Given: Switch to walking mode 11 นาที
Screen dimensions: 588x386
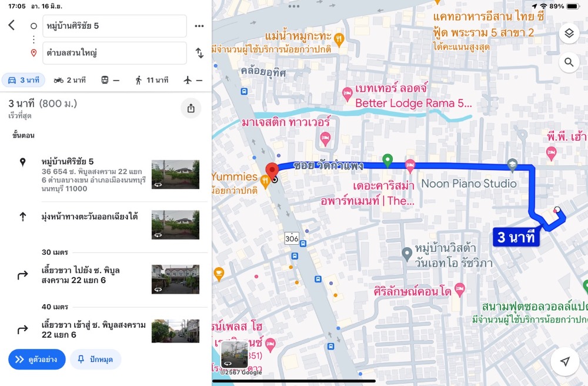Looking at the screenshot, I should pos(152,80).
